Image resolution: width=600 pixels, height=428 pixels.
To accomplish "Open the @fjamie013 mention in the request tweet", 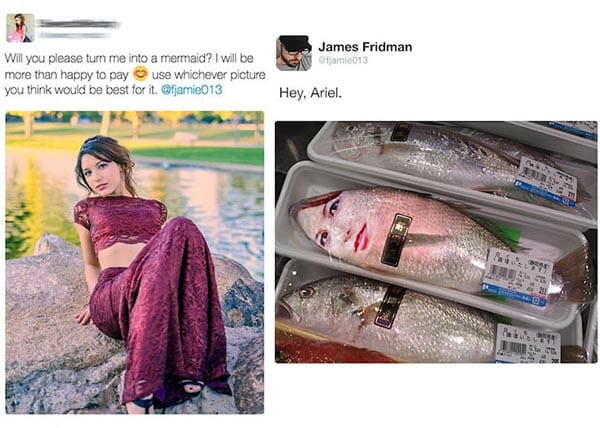I will (x=190, y=90).
